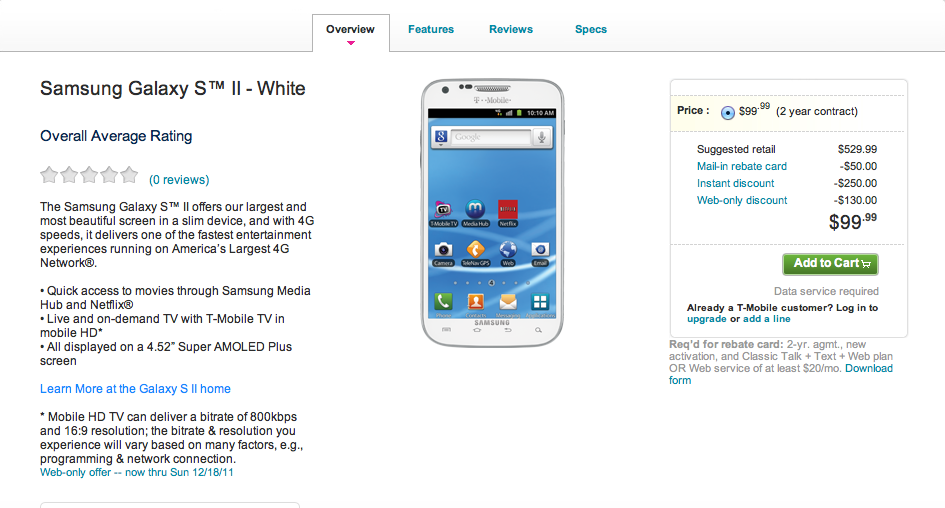Click the third rating star

coord(89,175)
